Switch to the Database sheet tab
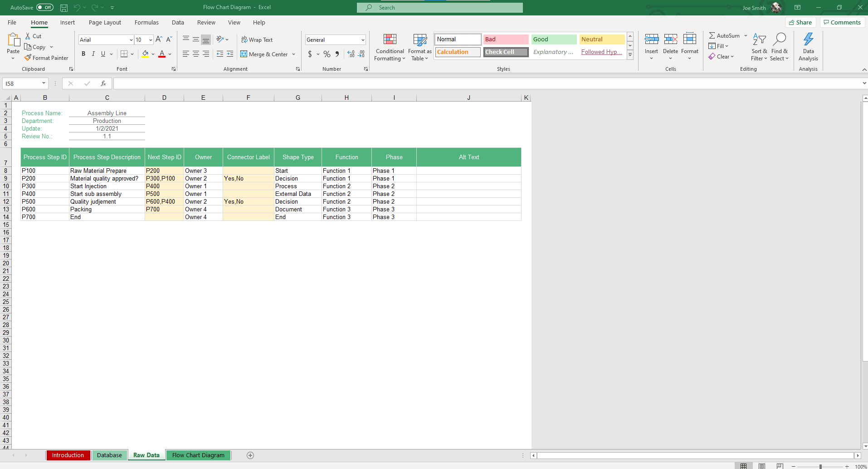 [109, 455]
